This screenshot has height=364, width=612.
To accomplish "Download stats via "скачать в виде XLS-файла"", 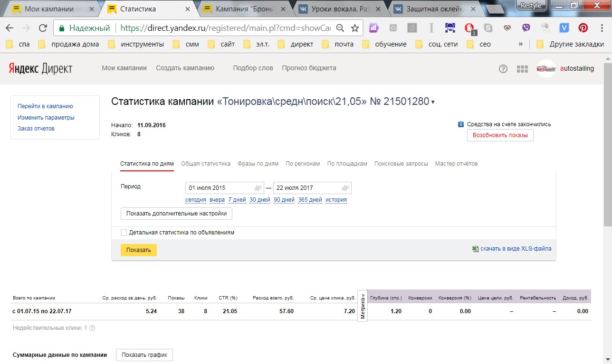I will [x=516, y=249].
